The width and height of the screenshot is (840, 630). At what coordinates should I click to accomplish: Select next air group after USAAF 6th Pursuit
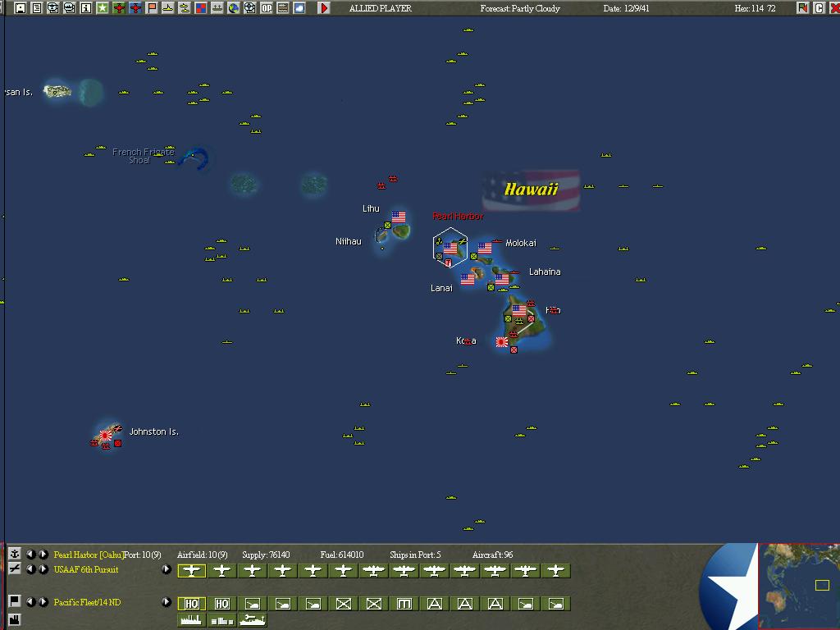click(x=43, y=569)
